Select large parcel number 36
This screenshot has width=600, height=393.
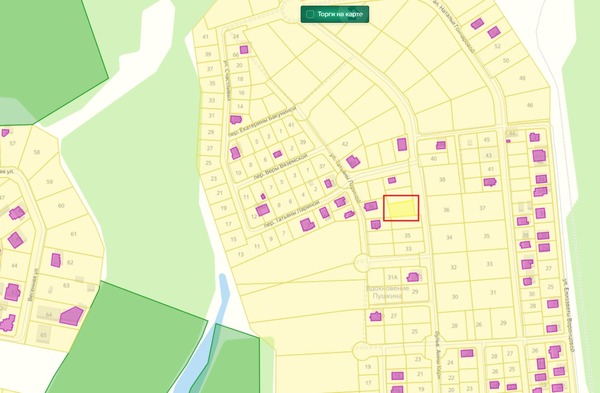pyautogui.click(x=446, y=210)
